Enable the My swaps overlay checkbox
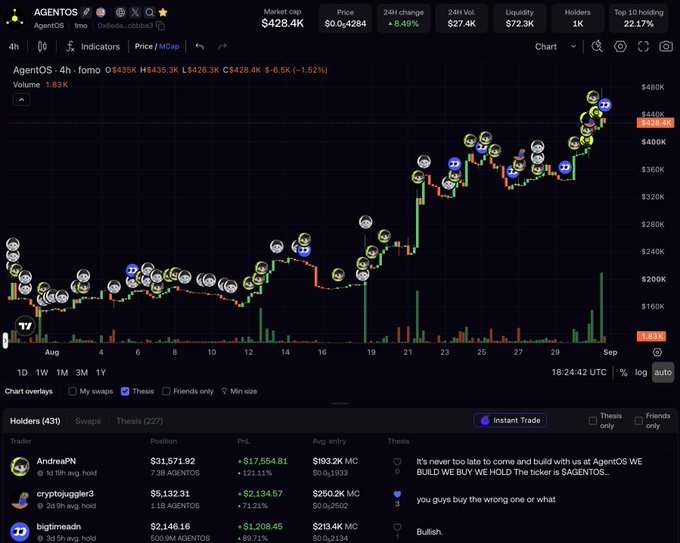The width and height of the screenshot is (680, 543). click(x=72, y=391)
